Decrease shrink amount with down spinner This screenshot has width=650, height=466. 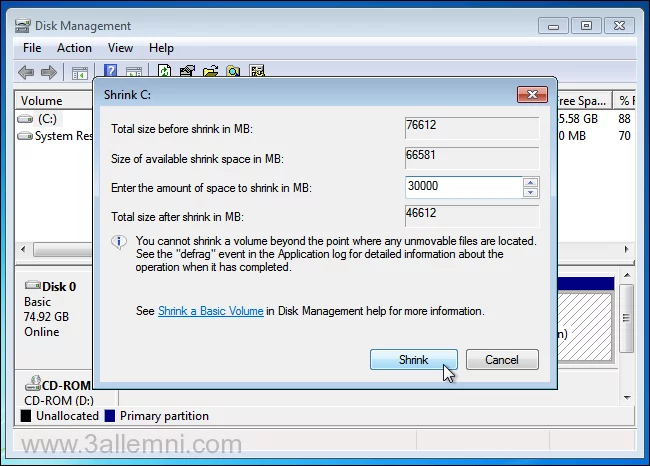point(530,192)
